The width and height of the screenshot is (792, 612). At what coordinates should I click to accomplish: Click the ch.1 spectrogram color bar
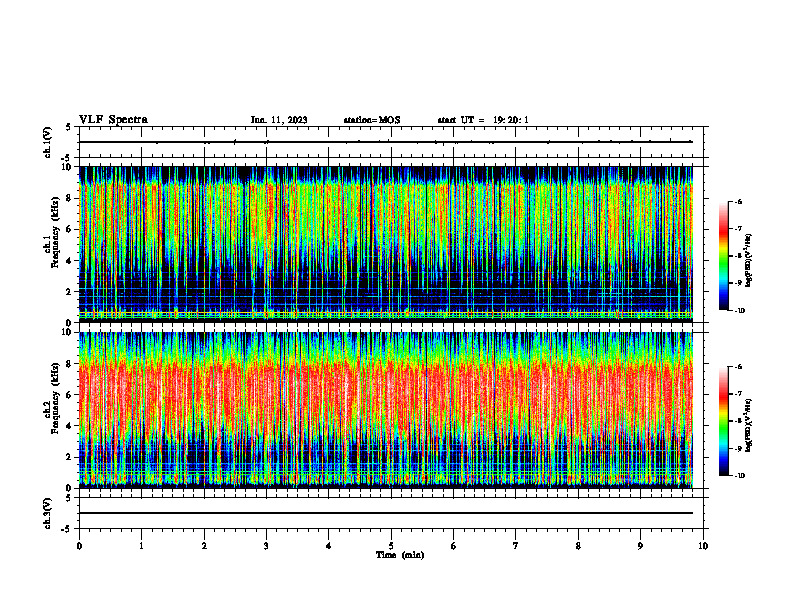[x=724, y=256]
